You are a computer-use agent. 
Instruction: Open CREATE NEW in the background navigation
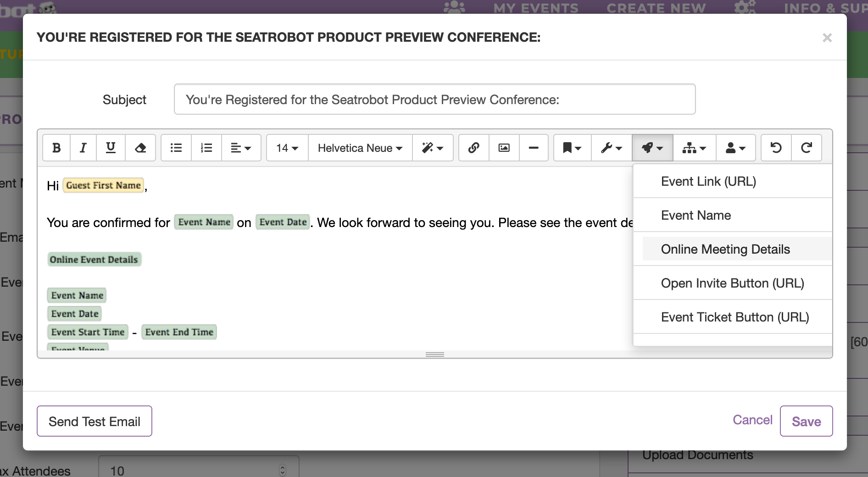656,7
